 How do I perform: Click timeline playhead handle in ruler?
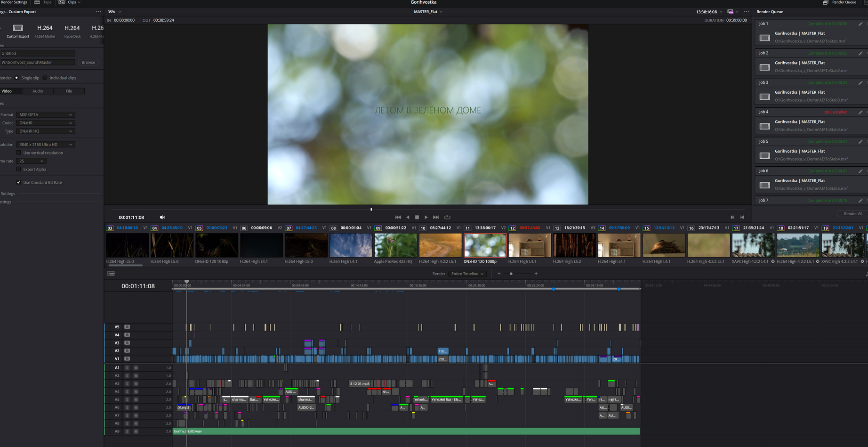point(187,282)
